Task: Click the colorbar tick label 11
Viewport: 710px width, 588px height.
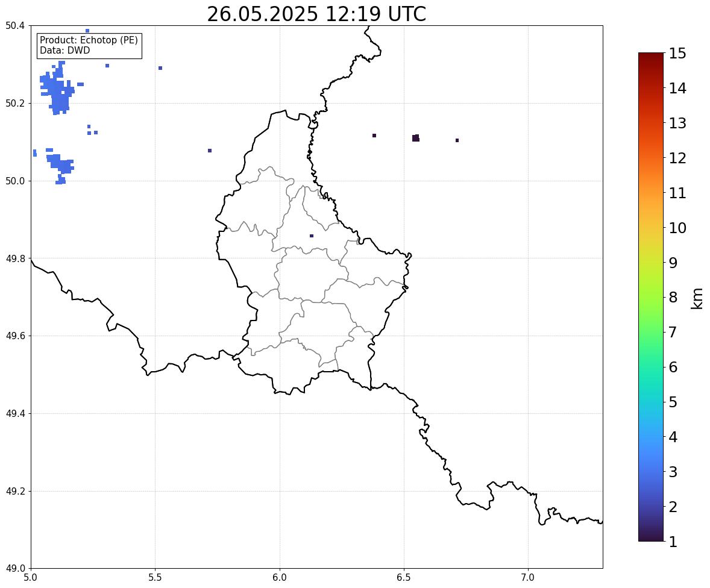Action: [677, 193]
